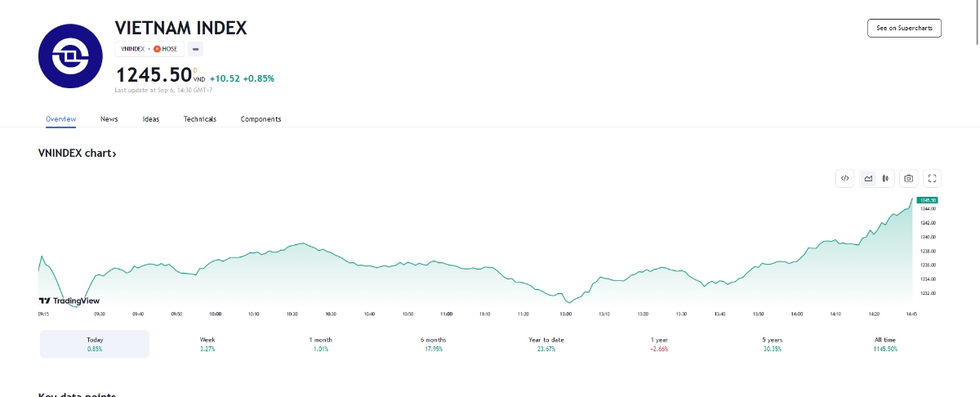The height and width of the screenshot is (397, 980).
Task: Take a chart snapshot with camera icon
Action: click(908, 178)
